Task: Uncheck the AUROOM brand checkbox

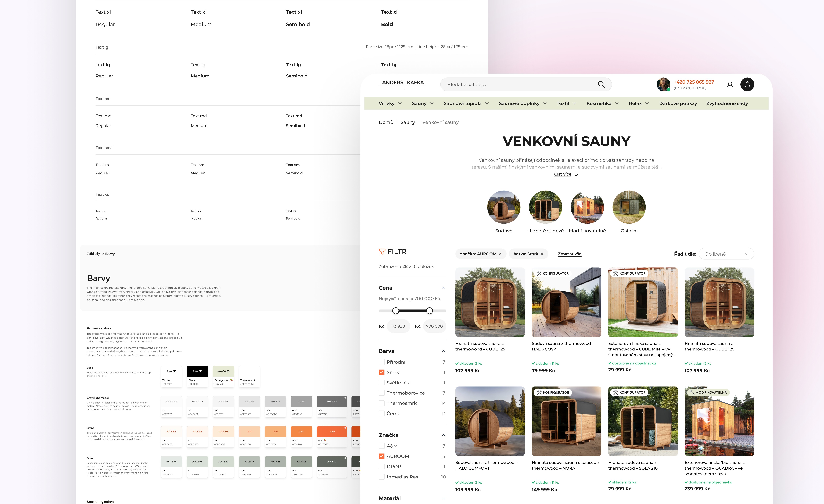Action: pyautogui.click(x=382, y=456)
